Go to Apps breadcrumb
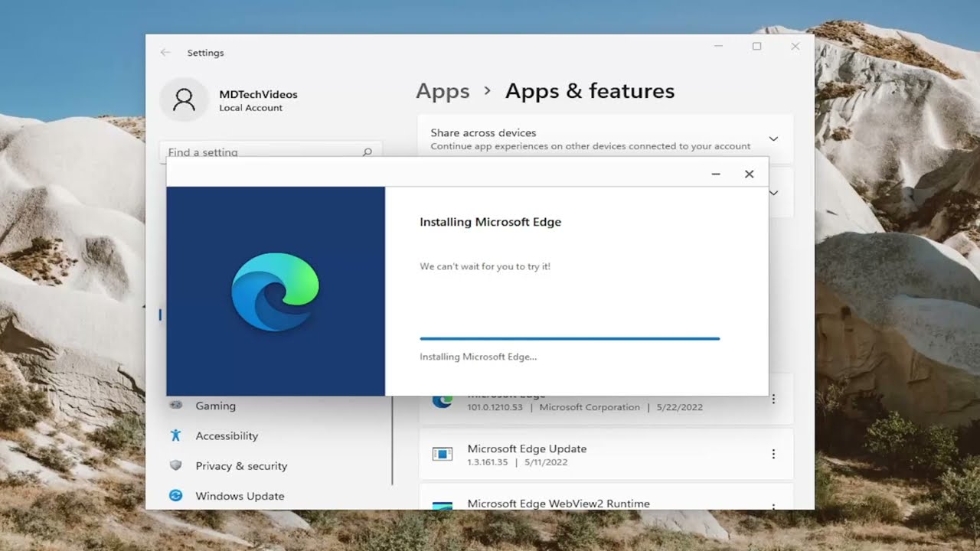This screenshot has width=980, height=551. pyautogui.click(x=443, y=91)
